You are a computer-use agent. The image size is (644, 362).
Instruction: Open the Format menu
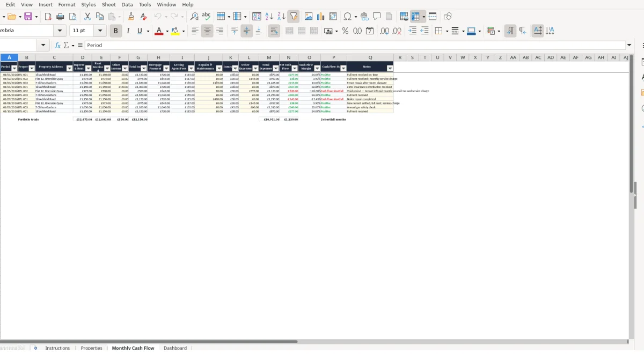tap(67, 4)
